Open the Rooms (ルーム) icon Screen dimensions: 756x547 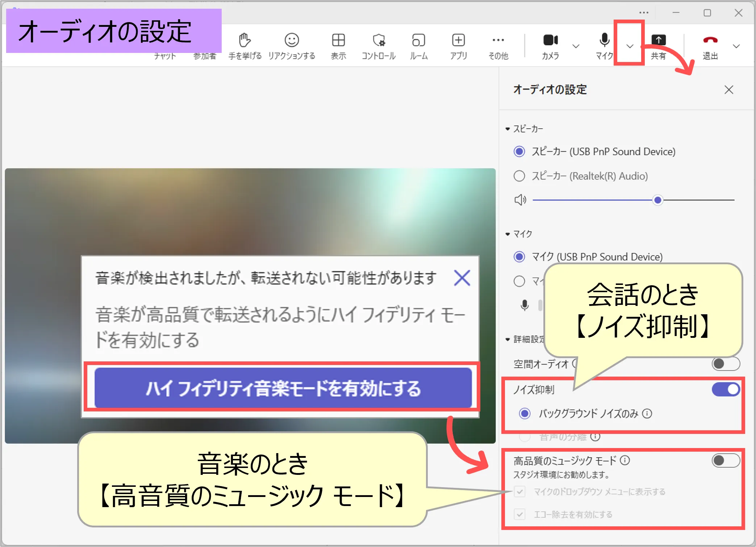pos(418,40)
